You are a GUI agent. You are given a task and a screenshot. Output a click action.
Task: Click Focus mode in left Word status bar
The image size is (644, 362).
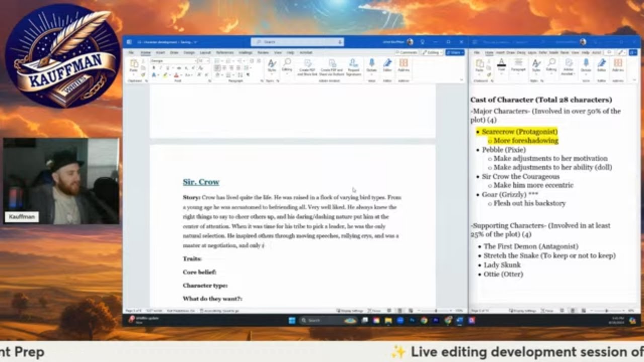click(375, 311)
